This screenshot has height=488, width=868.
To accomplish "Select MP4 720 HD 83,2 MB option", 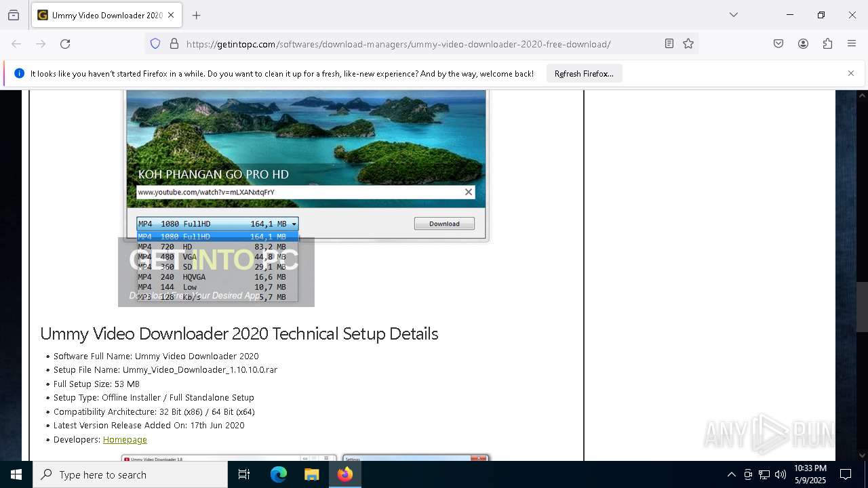I will click(x=217, y=247).
